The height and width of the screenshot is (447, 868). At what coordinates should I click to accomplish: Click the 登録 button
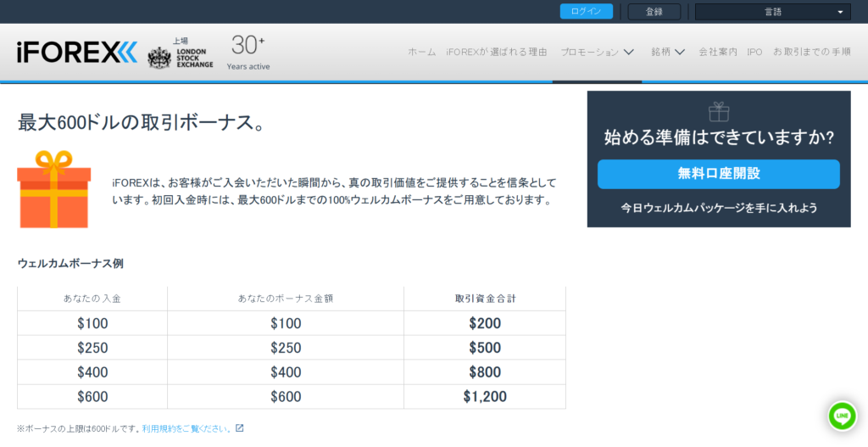[x=654, y=12]
